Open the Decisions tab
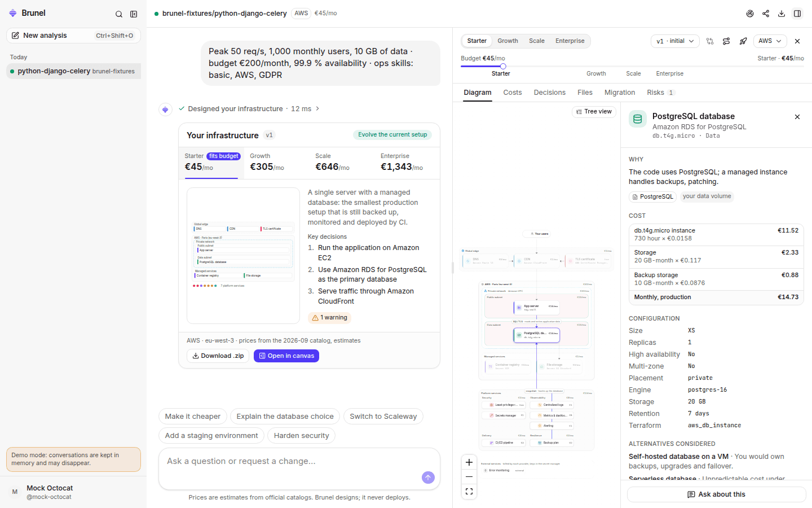Screen dimensions: 812x508 click(x=550, y=93)
